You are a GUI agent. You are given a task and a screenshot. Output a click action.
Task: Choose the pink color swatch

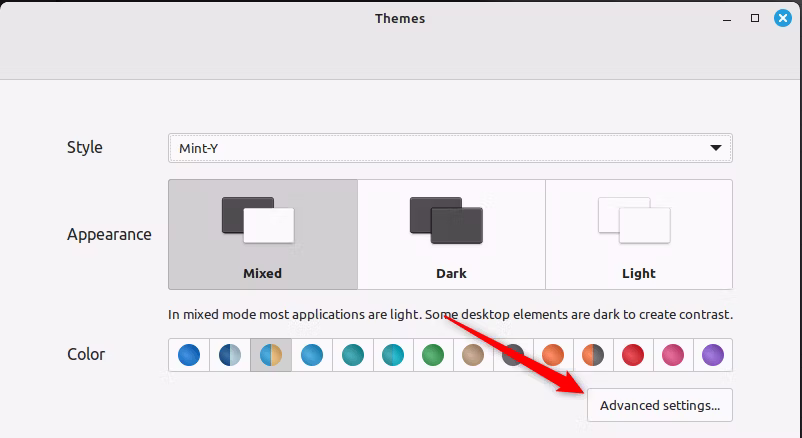click(x=673, y=355)
